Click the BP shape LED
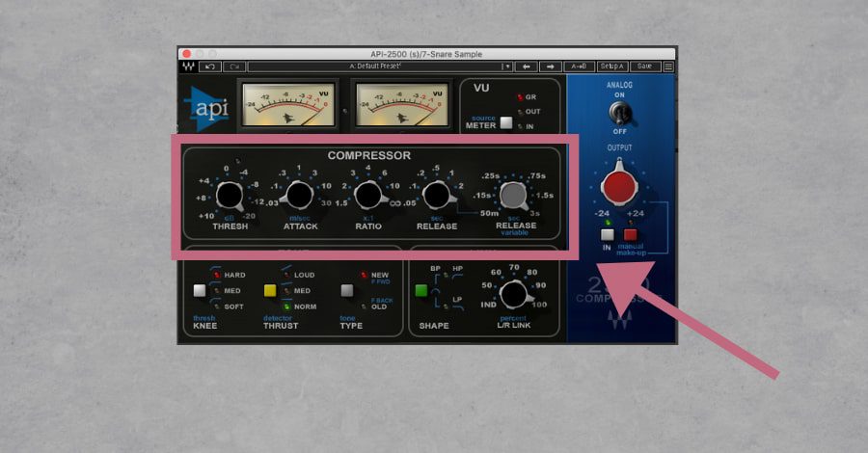The height and width of the screenshot is (453, 868). click(447, 275)
